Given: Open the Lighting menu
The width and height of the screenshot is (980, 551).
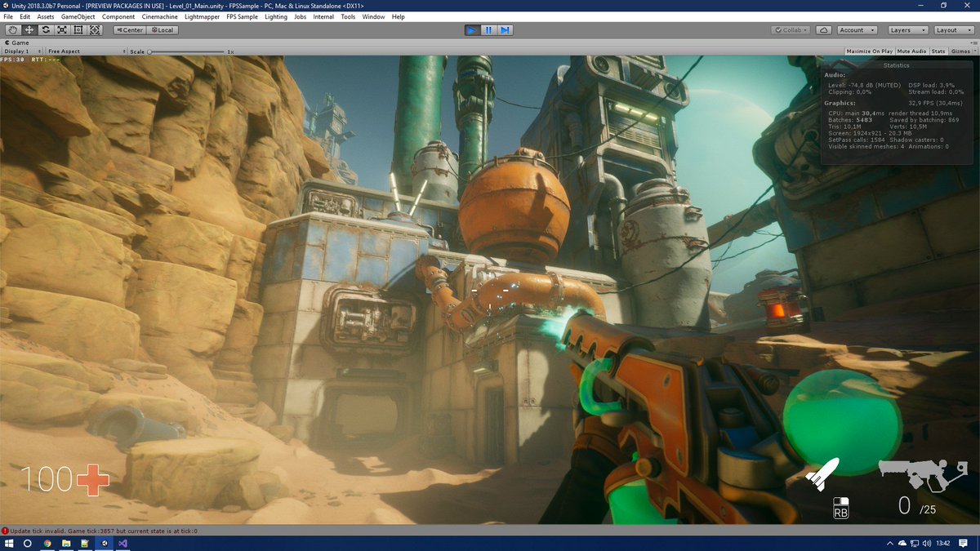Looking at the screenshot, I should pyautogui.click(x=276, y=16).
